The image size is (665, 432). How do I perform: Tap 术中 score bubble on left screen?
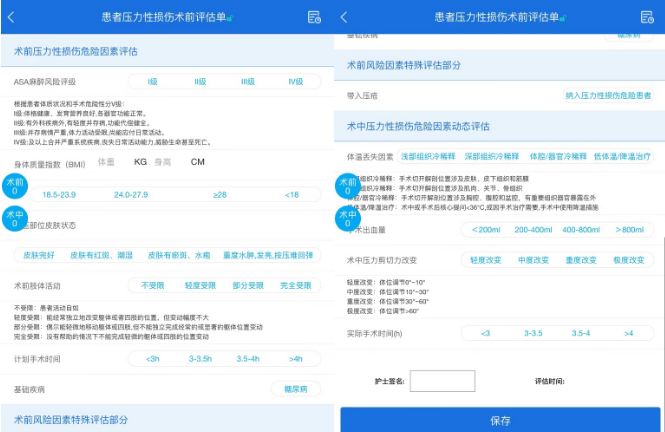[x=15, y=219]
